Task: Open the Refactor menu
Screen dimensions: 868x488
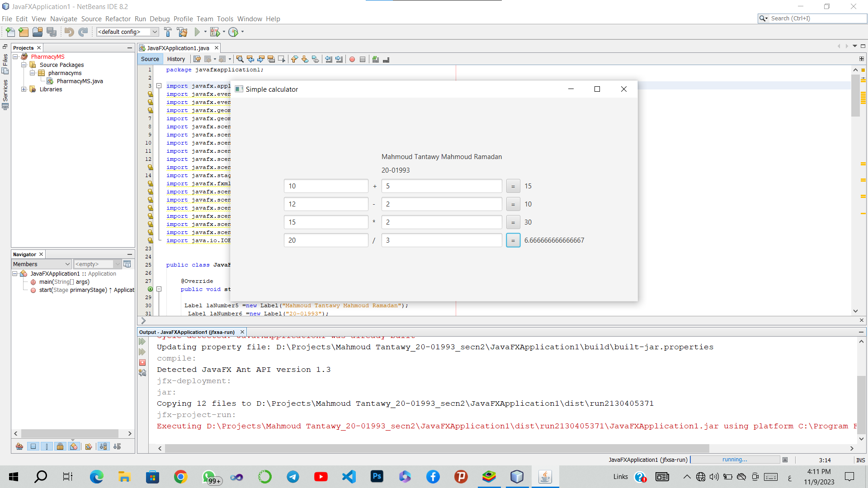Action: (118, 19)
